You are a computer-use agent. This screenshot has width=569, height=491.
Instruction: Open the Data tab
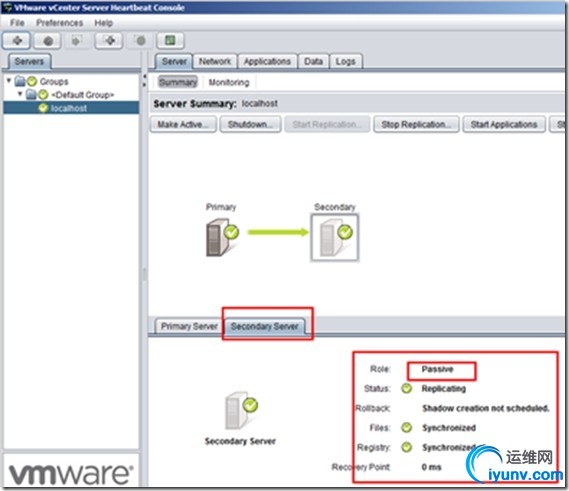(313, 61)
